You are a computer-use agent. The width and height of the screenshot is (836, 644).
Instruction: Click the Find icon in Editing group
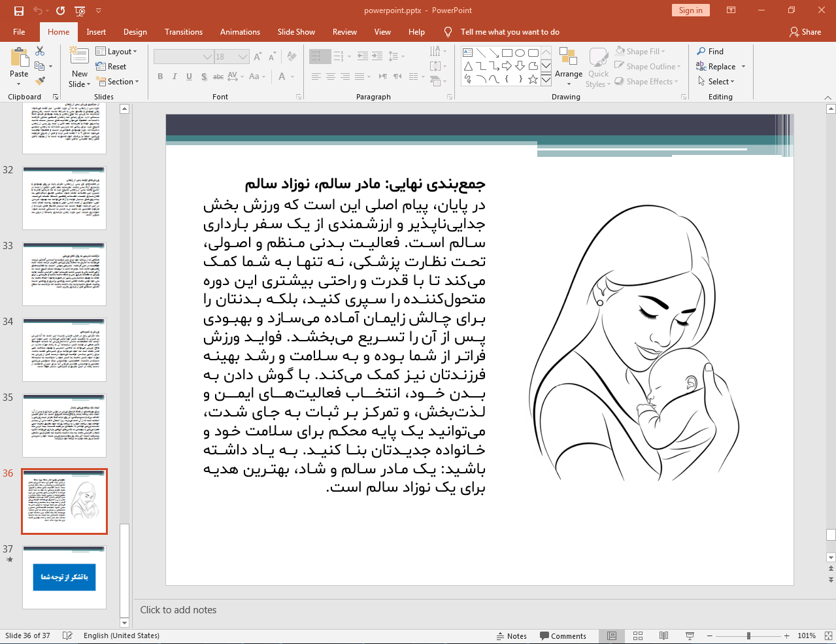pos(710,52)
